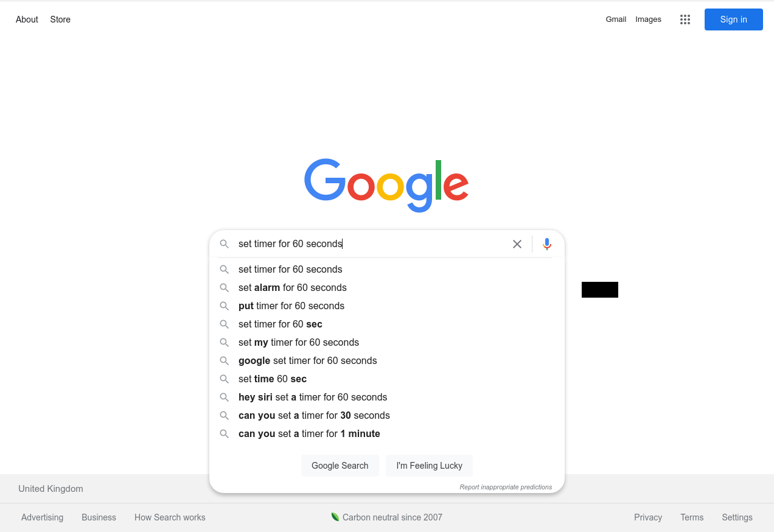The height and width of the screenshot is (532, 774).
Task: Open the Images link at the top
Action: click(649, 19)
